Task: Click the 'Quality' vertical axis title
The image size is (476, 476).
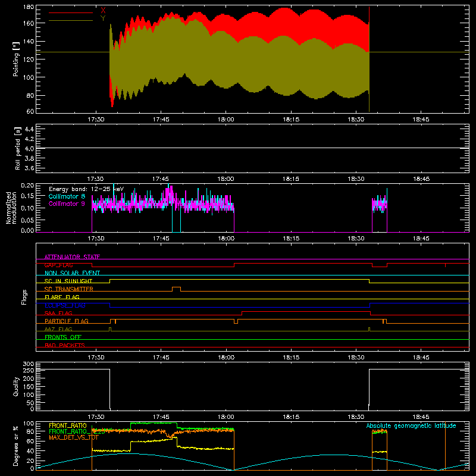Action: point(16,386)
